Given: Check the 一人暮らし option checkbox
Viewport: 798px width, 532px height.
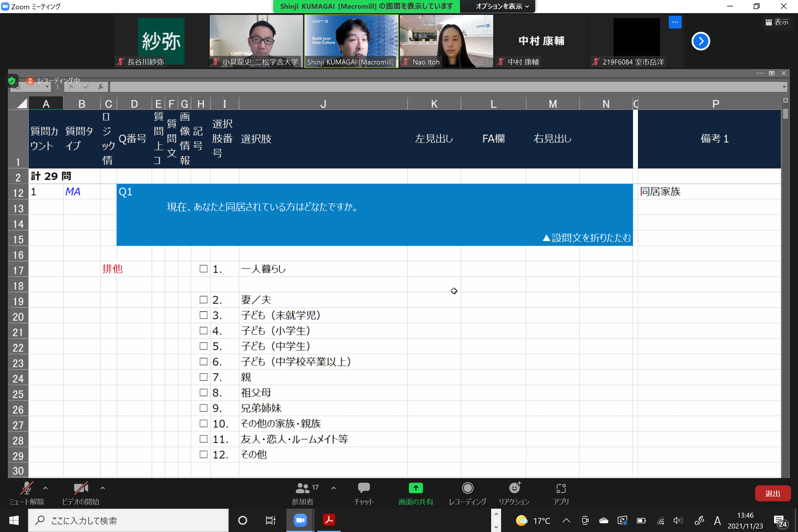Looking at the screenshot, I should point(203,269).
